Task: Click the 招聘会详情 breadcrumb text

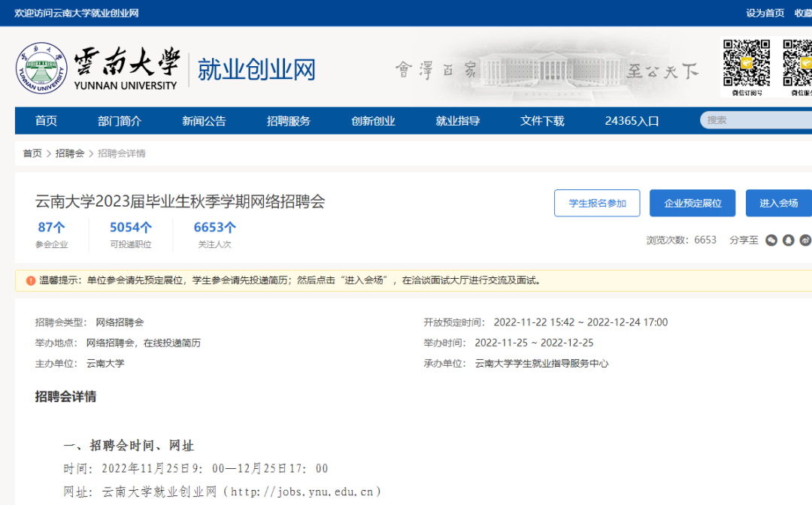Action: tap(122, 153)
